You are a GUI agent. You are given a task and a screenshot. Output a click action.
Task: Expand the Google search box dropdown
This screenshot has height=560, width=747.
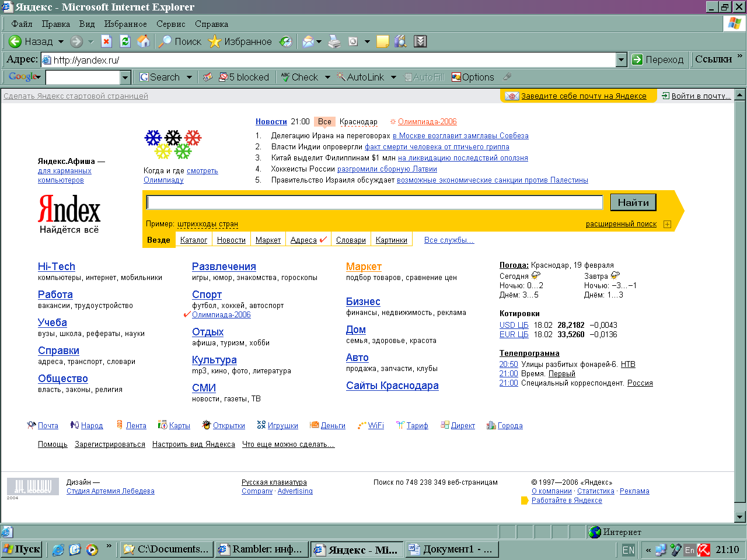(125, 77)
